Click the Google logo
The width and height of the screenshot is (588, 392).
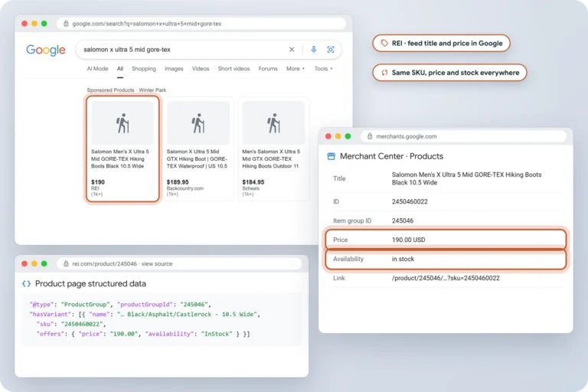[46, 50]
